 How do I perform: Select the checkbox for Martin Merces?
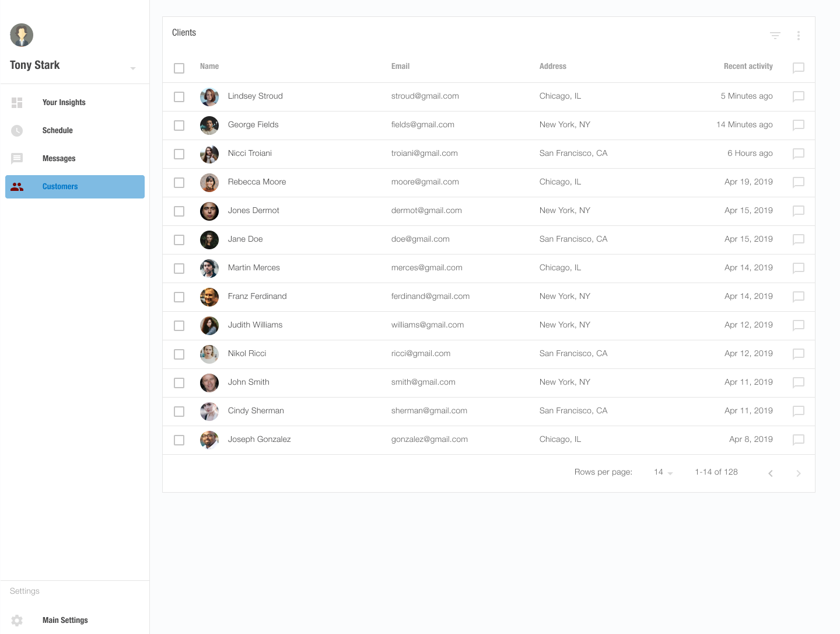(x=179, y=269)
